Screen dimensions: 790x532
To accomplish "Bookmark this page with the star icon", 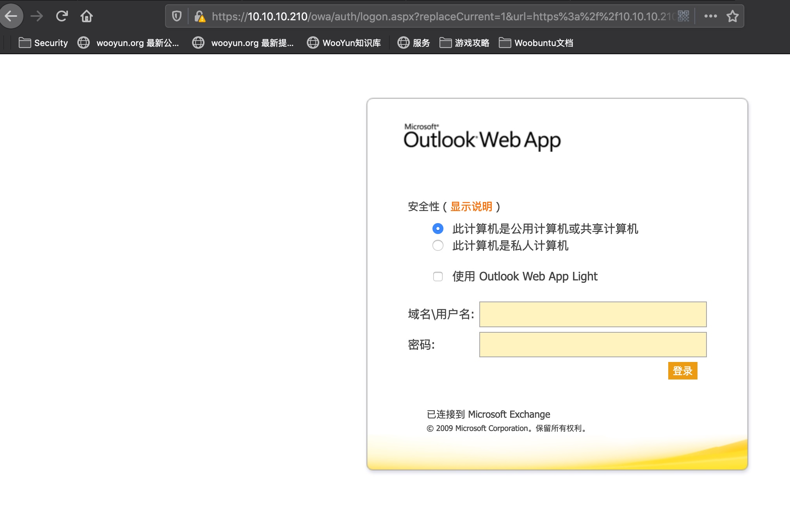I will (733, 16).
